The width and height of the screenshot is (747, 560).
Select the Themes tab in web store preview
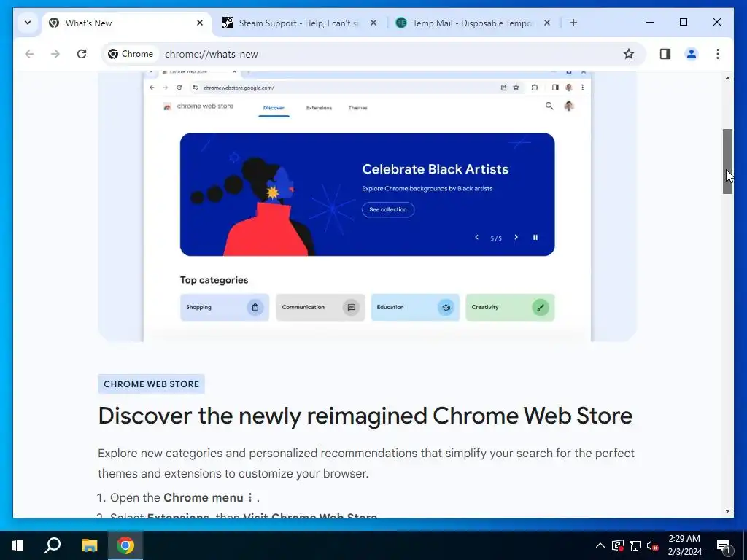tap(357, 108)
